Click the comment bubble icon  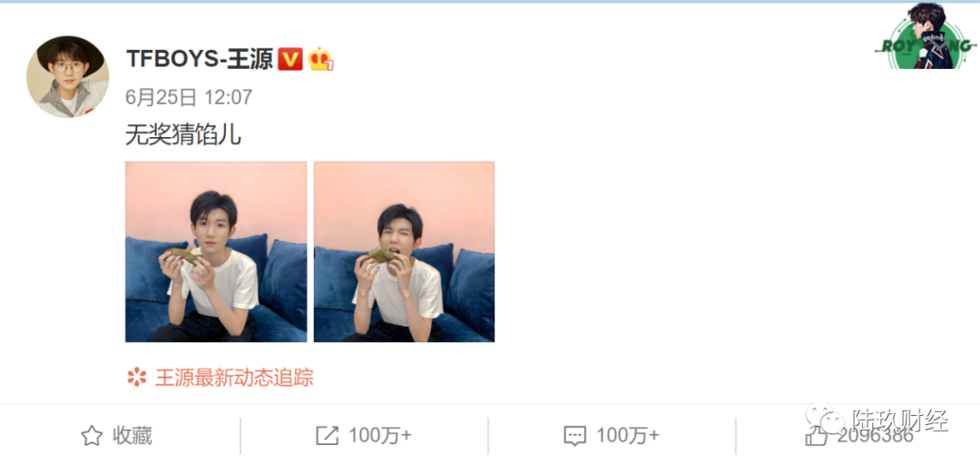tap(574, 436)
